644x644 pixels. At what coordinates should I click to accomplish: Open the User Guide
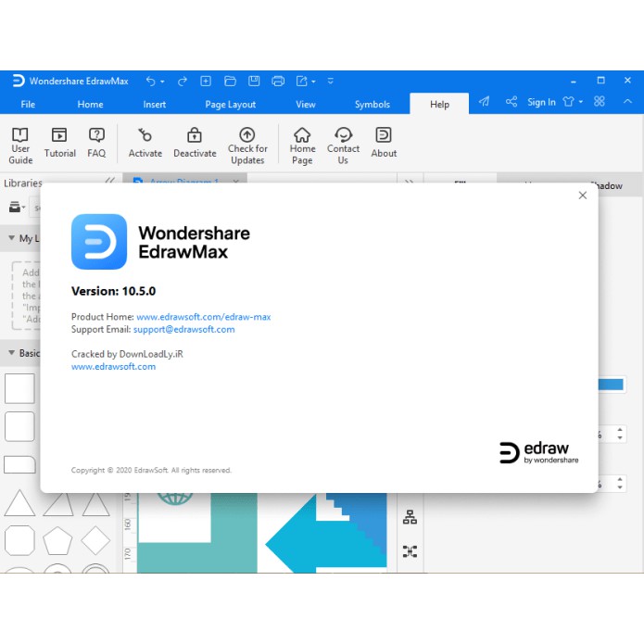[20, 145]
